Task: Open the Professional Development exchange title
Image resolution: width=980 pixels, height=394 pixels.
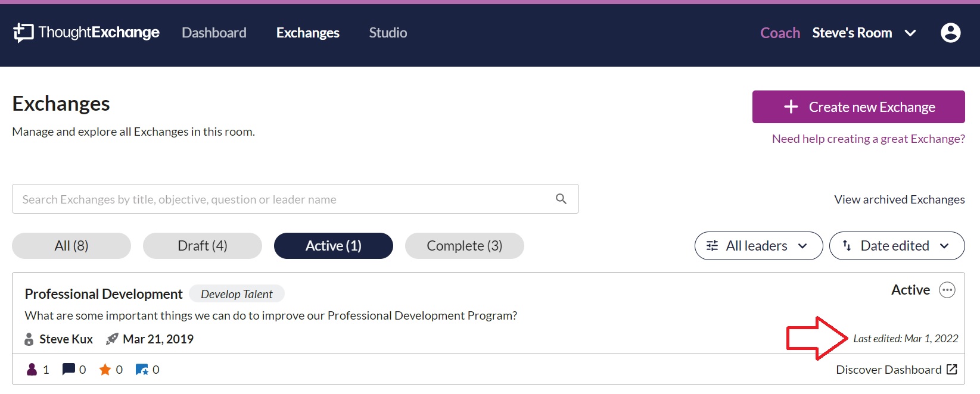Action: (x=104, y=294)
